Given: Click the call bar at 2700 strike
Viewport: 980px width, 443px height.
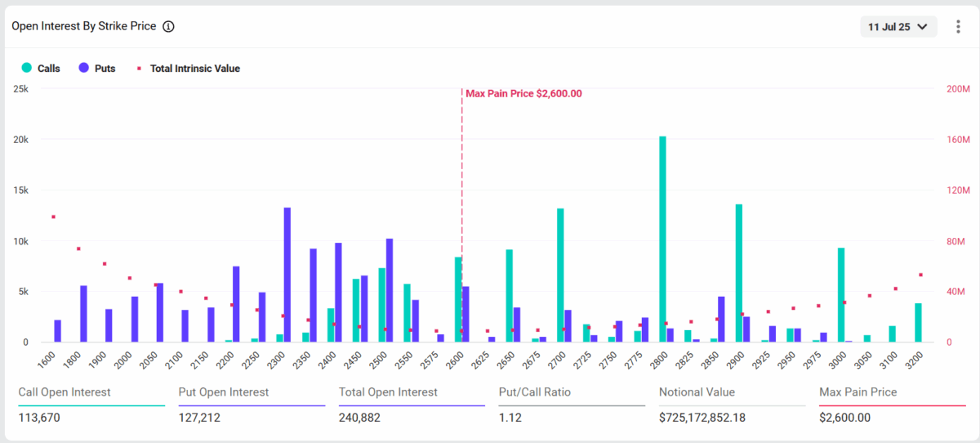Looking at the screenshot, I should point(560,275).
